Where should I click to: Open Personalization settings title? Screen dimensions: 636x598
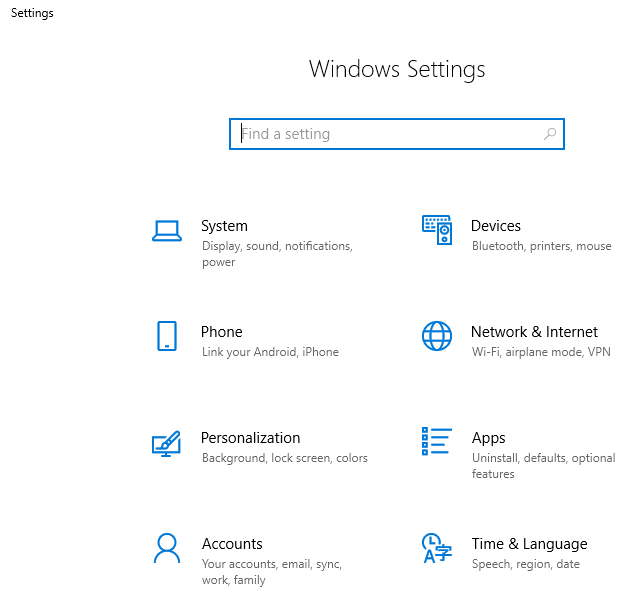[x=251, y=438]
